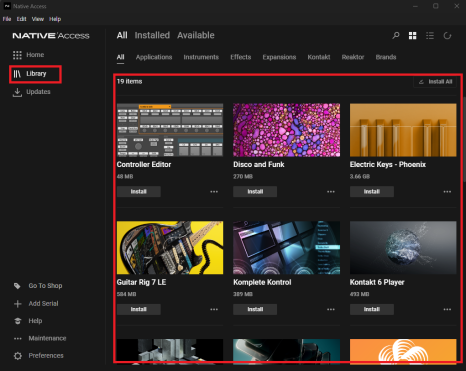The width and height of the screenshot is (466, 371).
Task: Install Guitar Rig 7 LE
Action: click(x=139, y=309)
